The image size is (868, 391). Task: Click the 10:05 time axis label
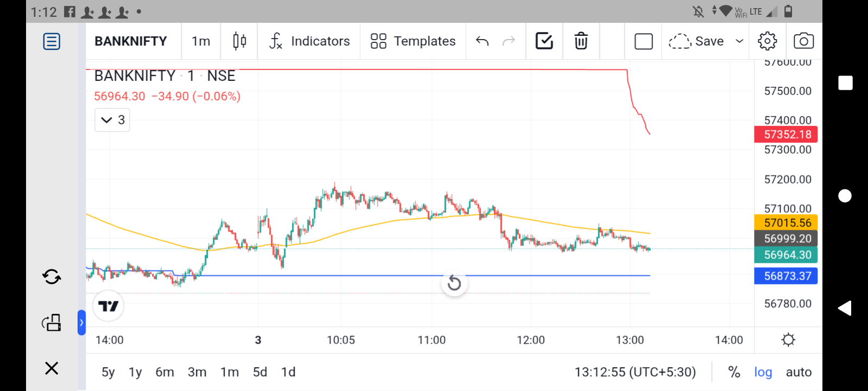341,340
